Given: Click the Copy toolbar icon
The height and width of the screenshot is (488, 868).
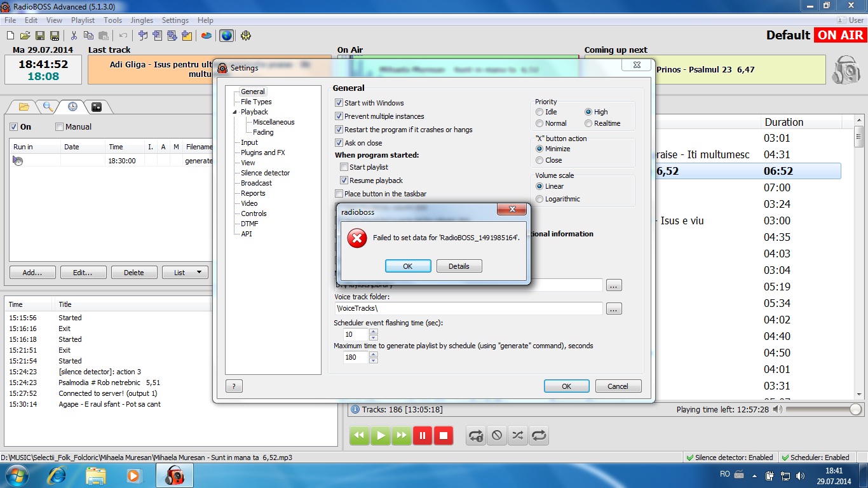Looking at the screenshot, I should pos(88,36).
